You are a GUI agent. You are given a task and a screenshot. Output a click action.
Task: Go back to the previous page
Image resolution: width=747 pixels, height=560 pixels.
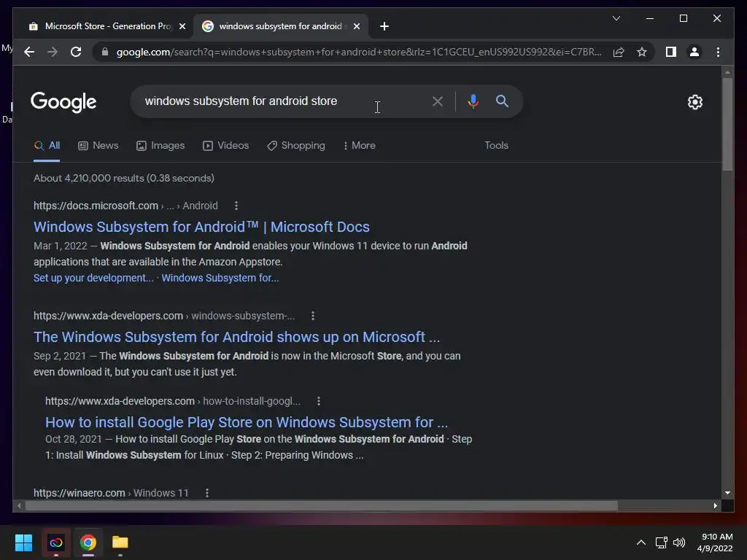coord(29,52)
